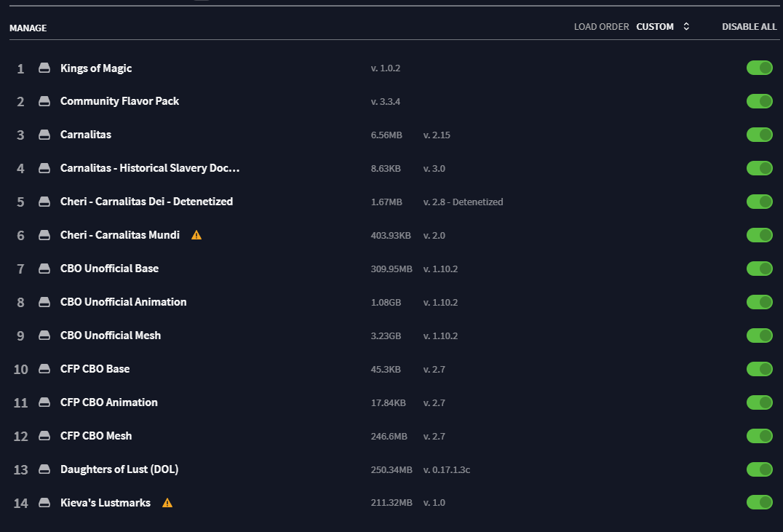Image resolution: width=783 pixels, height=532 pixels.
Task: Click the 3.23GB size of CBO Unofficial Mesh
Action: tap(386, 336)
